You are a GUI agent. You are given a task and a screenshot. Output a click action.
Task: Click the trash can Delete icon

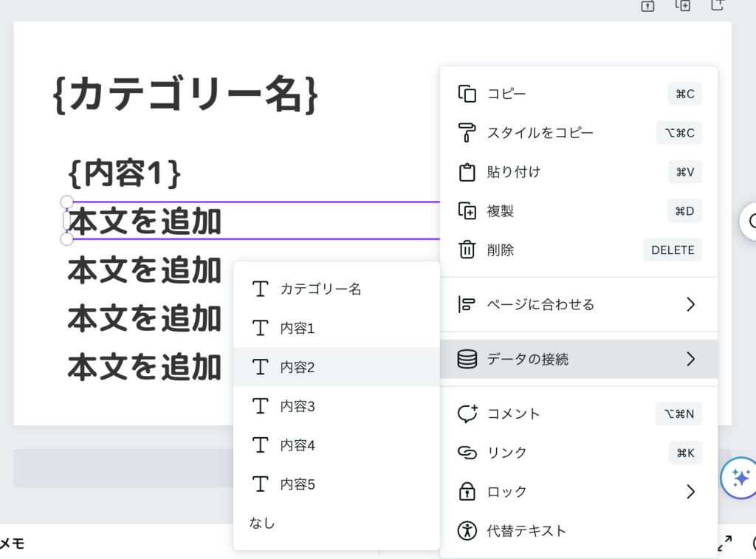pyautogui.click(x=467, y=250)
